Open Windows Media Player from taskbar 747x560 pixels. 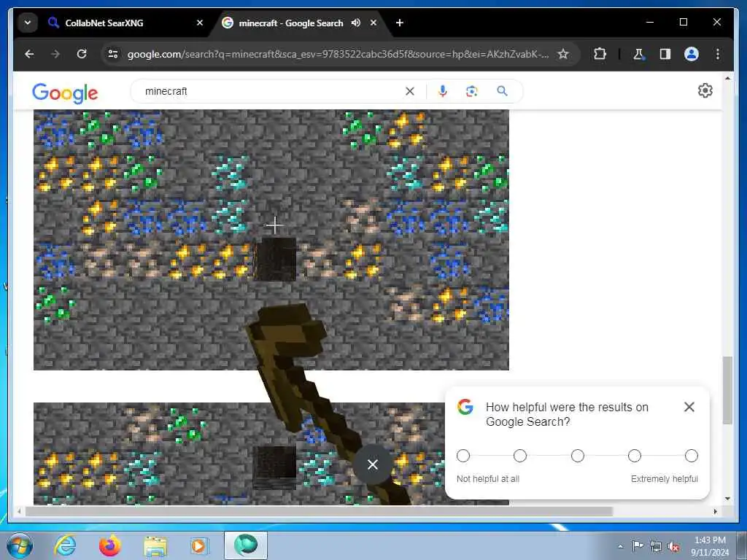click(198, 545)
